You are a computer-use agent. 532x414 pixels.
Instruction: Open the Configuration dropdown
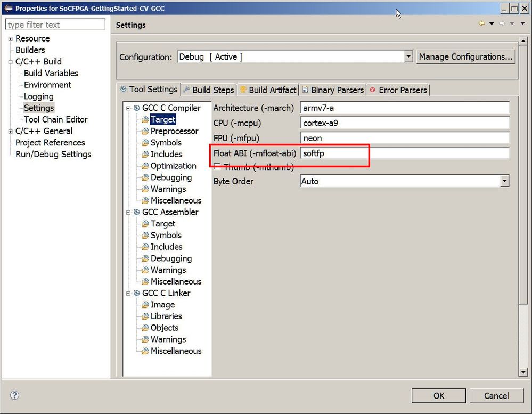tap(408, 56)
